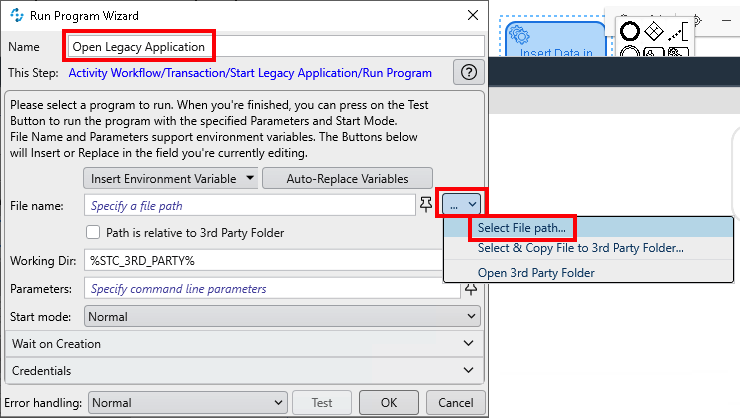Viewport: 740px width, 418px height.
Task: Click the pin icon beside Parameters field
Action: (471, 289)
